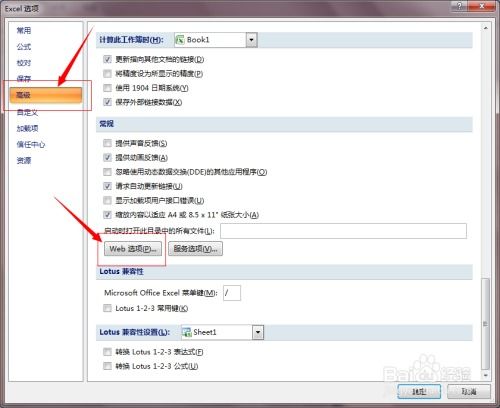Open the 公式 category in sidebar
Image resolution: width=500 pixels, height=408 pixels.
[x=24, y=47]
